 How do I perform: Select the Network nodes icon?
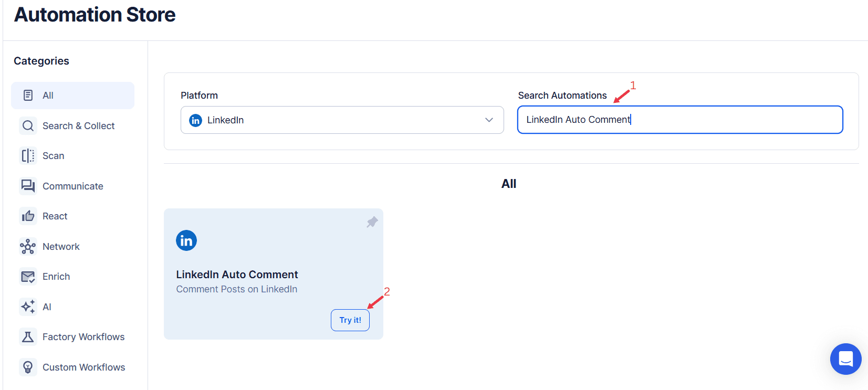click(x=28, y=246)
